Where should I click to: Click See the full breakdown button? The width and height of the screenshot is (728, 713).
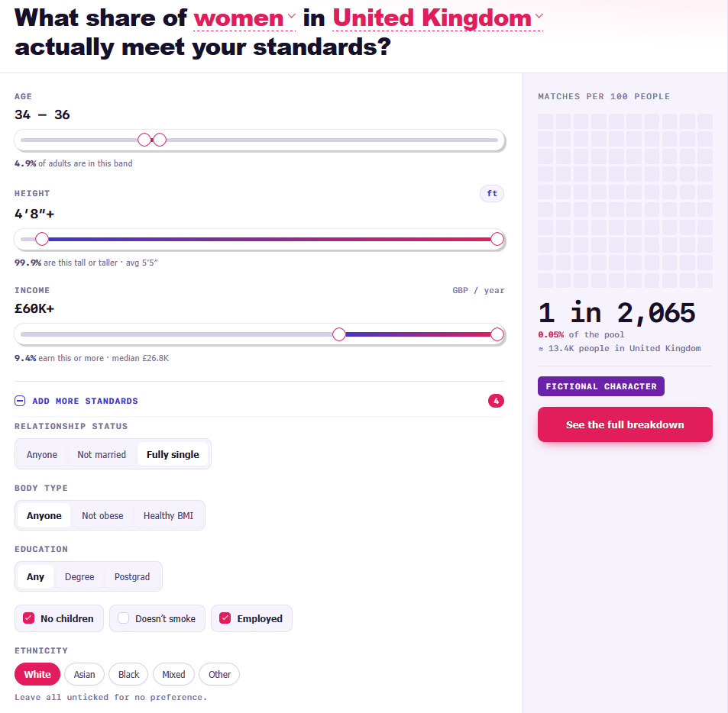pos(625,424)
